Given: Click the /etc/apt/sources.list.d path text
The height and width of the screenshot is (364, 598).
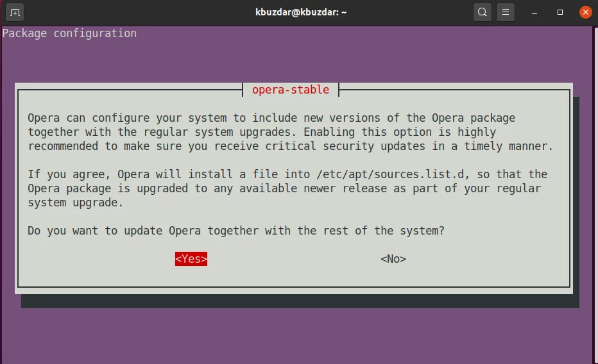Looking at the screenshot, I should click(391, 174).
